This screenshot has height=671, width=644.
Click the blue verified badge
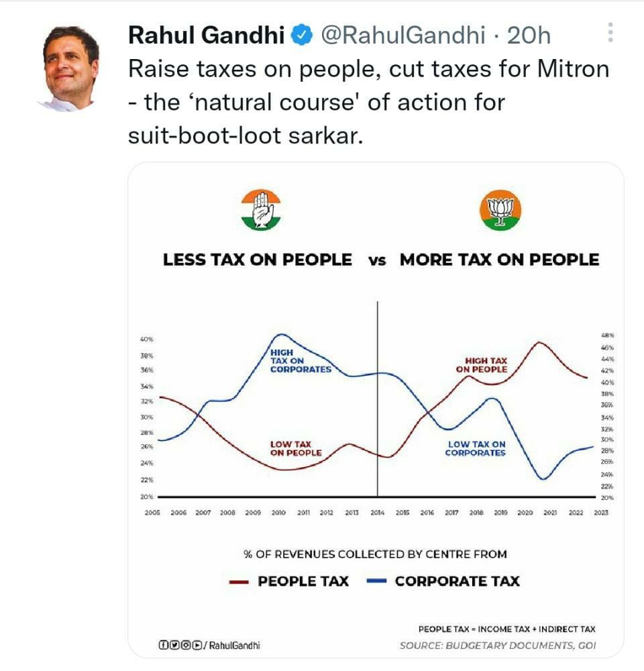click(302, 35)
